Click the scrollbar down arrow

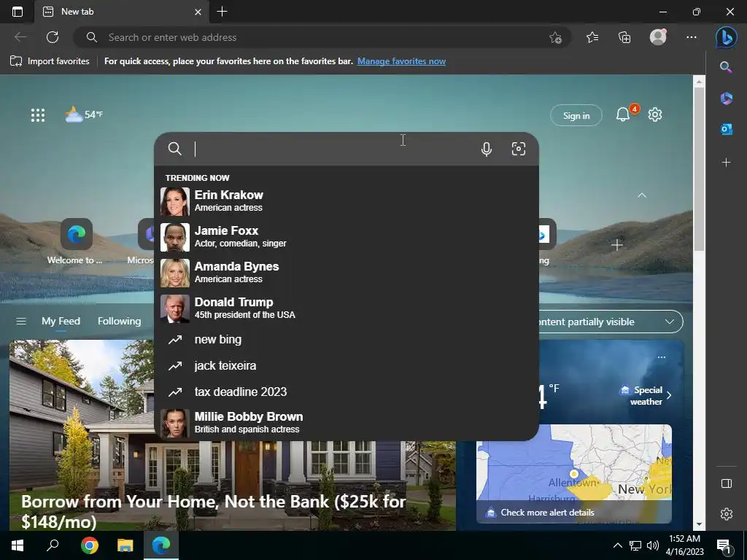[699, 524]
